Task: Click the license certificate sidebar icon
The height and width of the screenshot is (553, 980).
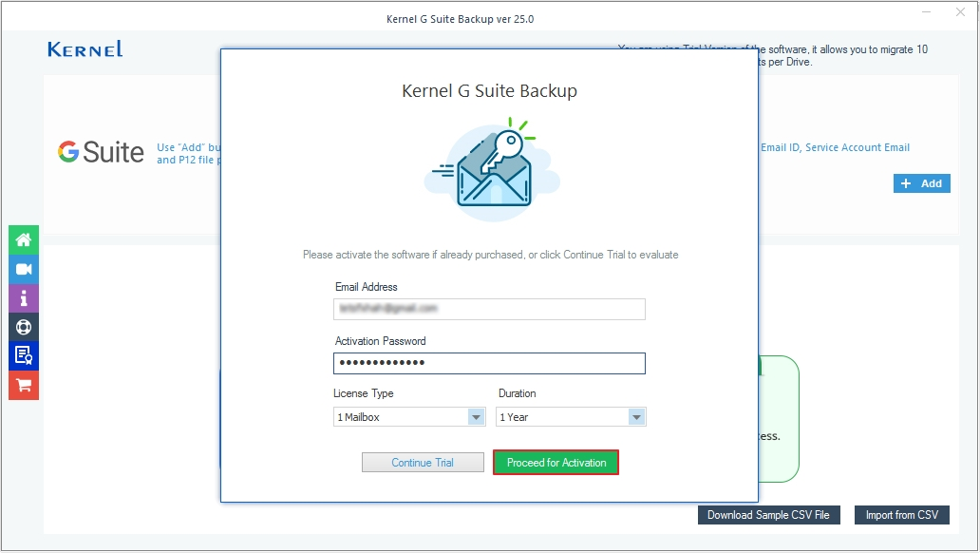Action: pos(23,355)
